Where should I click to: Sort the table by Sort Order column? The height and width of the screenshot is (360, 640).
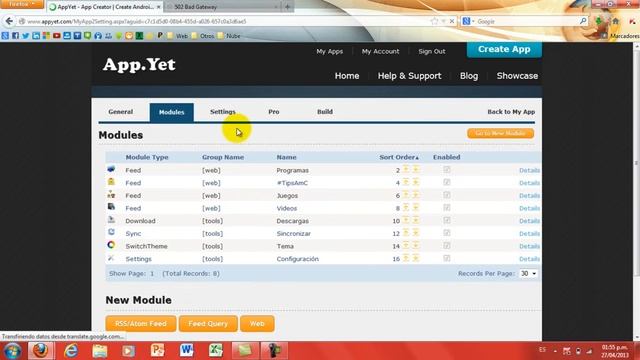[x=399, y=157]
